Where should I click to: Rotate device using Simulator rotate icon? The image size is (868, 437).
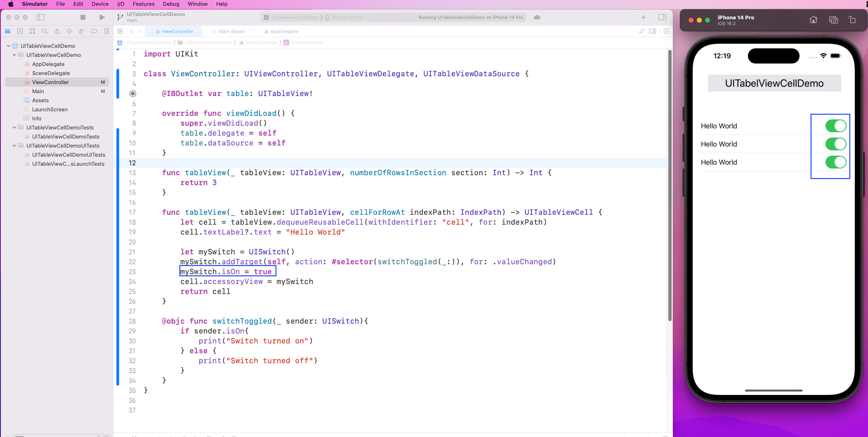pos(852,20)
